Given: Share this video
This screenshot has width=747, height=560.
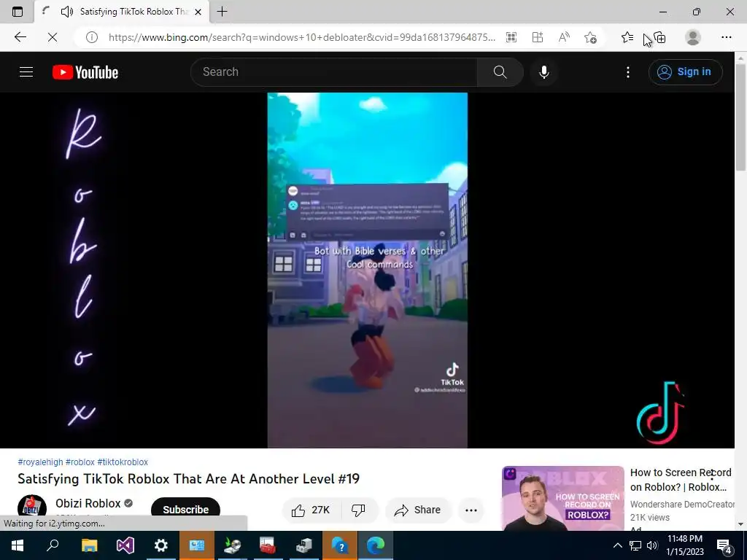Looking at the screenshot, I should coord(418,510).
